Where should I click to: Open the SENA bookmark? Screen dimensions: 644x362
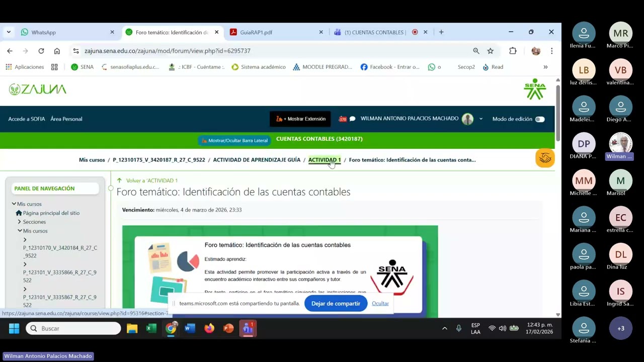point(82,67)
